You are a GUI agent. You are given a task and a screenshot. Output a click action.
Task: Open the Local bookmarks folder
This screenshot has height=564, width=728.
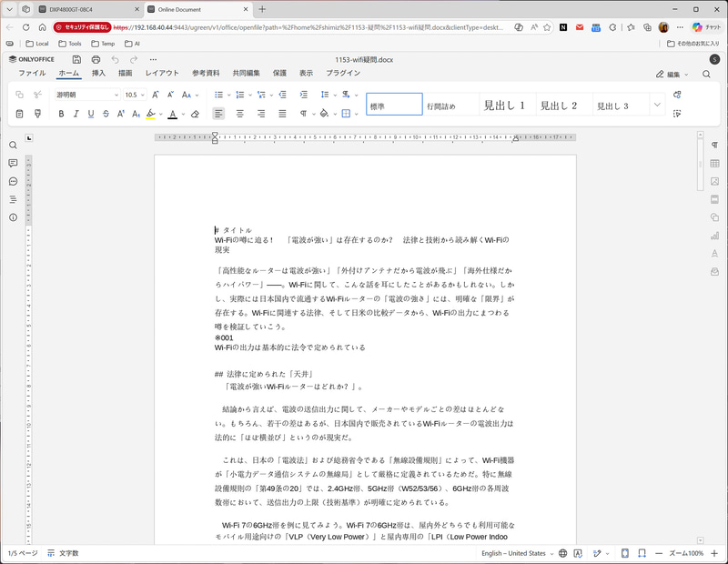tap(37, 44)
